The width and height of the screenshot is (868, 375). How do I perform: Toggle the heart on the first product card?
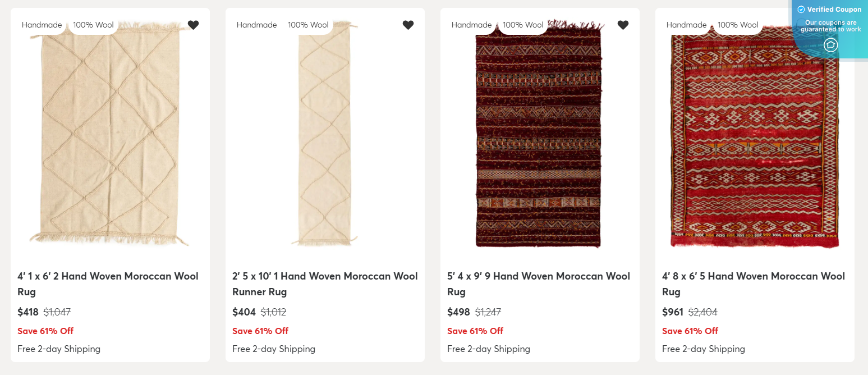[x=194, y=25]
